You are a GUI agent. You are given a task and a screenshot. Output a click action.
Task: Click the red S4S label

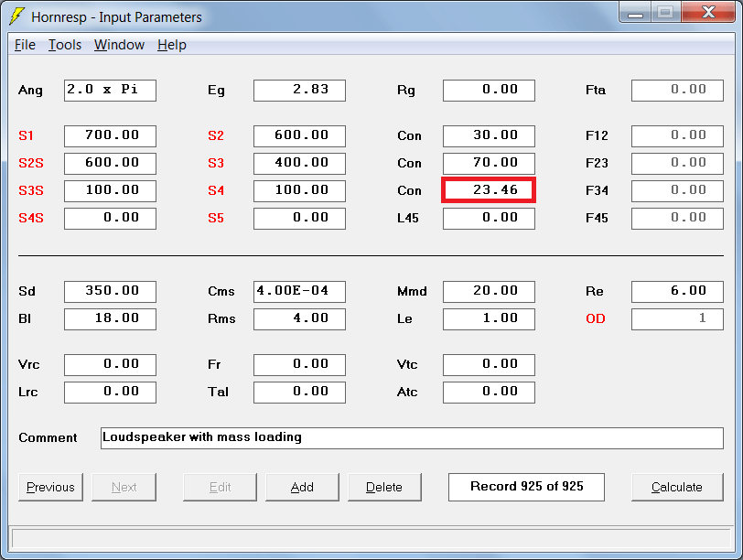click(31, 219)
